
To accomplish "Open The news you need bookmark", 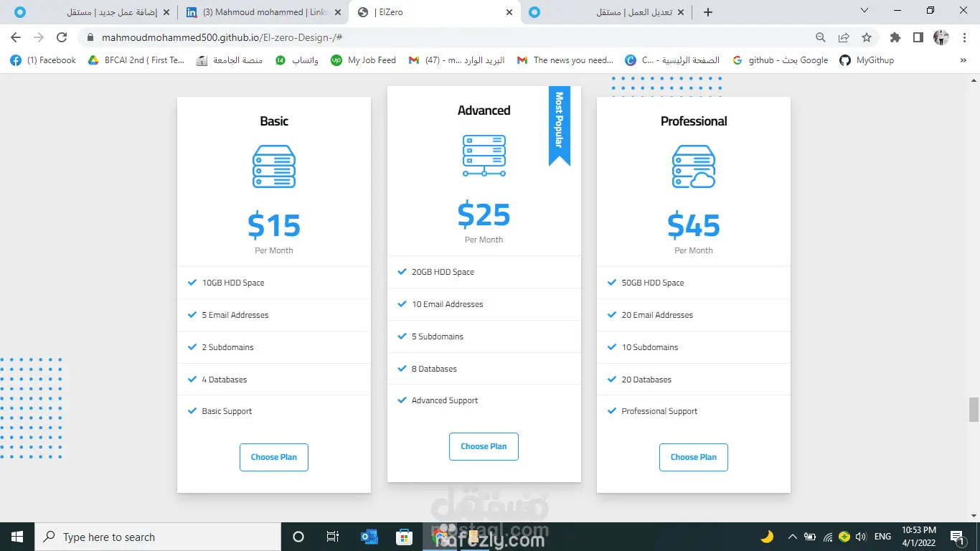I will (565, 60).
